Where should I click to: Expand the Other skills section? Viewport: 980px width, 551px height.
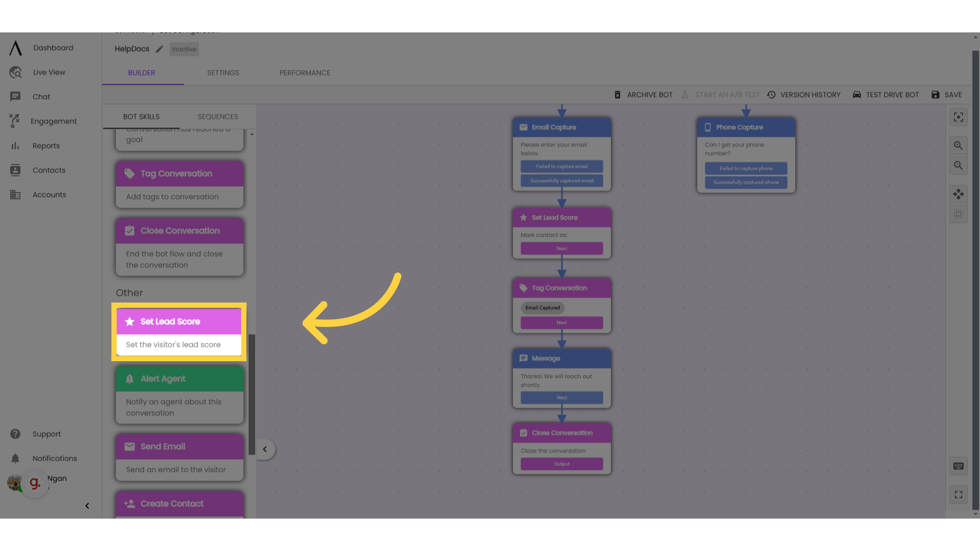coord(129,292)
